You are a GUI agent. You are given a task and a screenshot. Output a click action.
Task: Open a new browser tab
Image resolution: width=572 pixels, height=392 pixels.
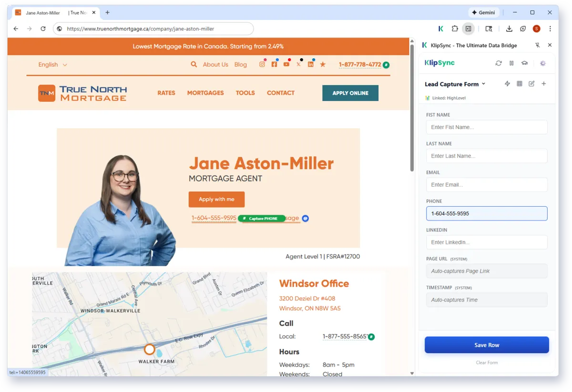(x=107, y=12)
